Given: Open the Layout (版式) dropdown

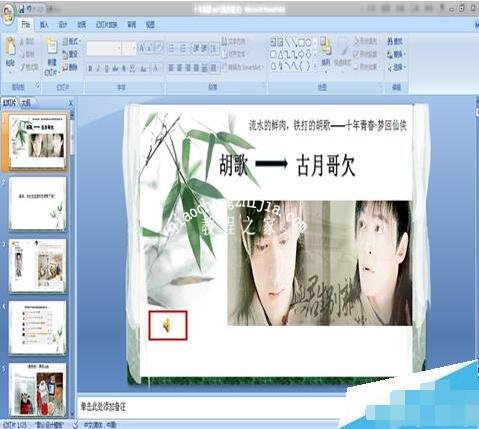Looking at the screenshot, I should point(71,41).
